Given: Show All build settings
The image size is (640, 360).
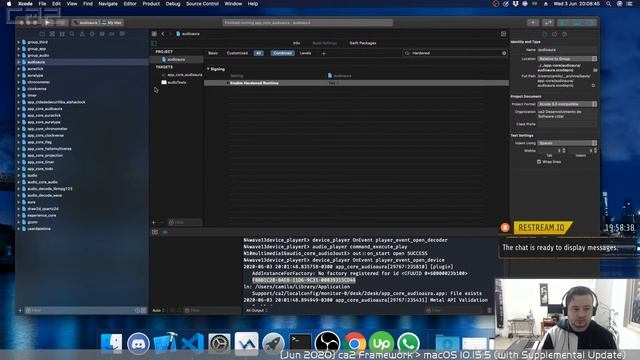Looking at the screenshot, I should (258, 53).
